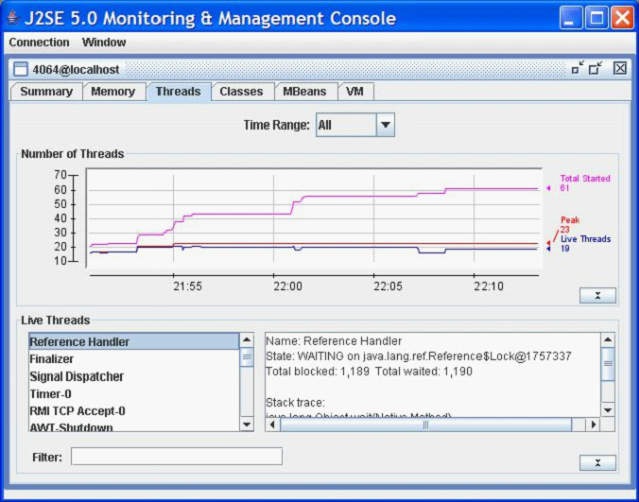Open the MBeans tab

(305, 92)
